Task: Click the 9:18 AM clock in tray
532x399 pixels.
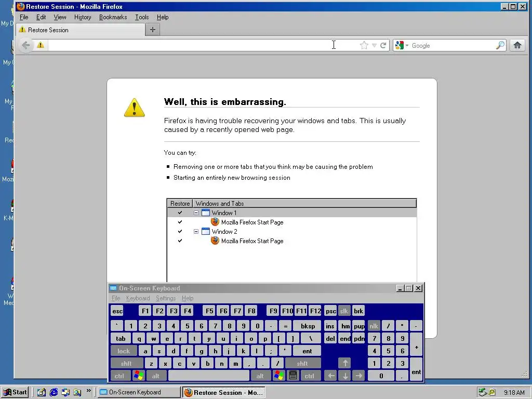Action: click(x=514, y=393)
